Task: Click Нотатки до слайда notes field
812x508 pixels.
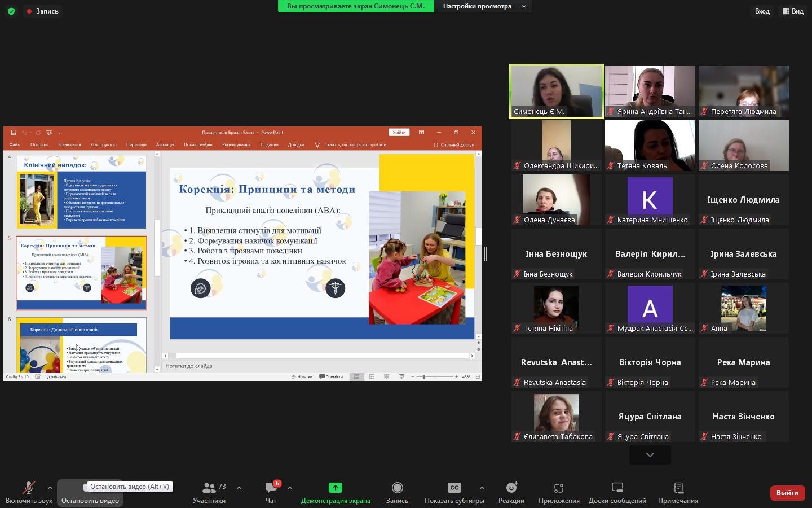Action: click(x=321, y=366)
